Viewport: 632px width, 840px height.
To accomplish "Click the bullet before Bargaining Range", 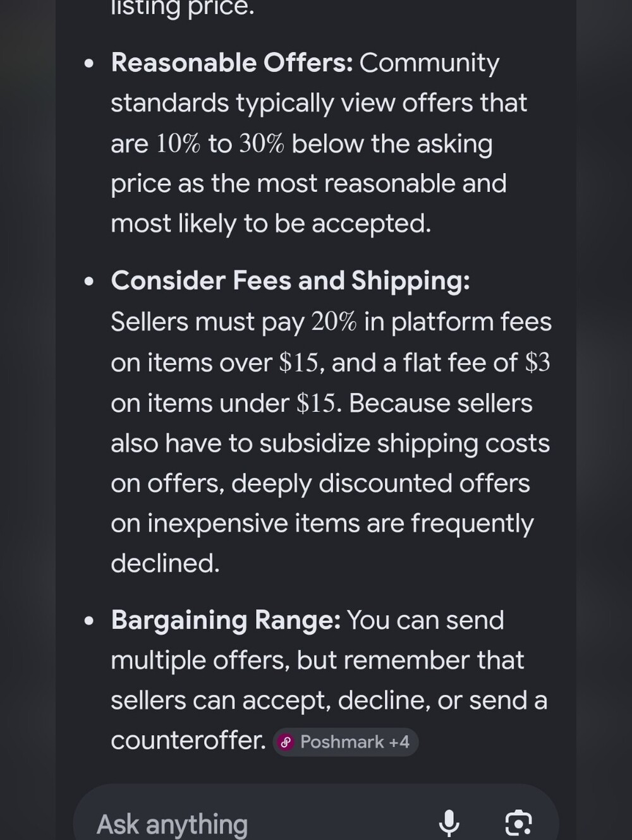I will 89,621.
